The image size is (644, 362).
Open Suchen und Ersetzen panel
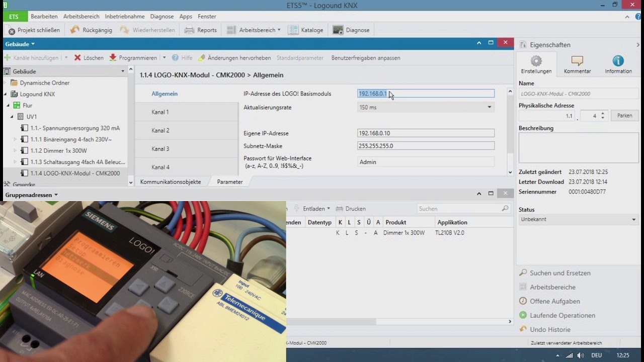554,273
